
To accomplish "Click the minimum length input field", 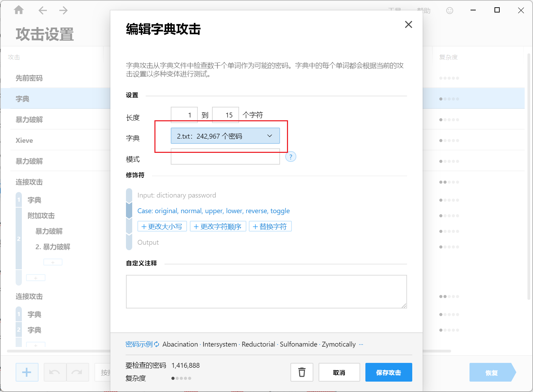I will pyautogui.click(x=184, y=115).
